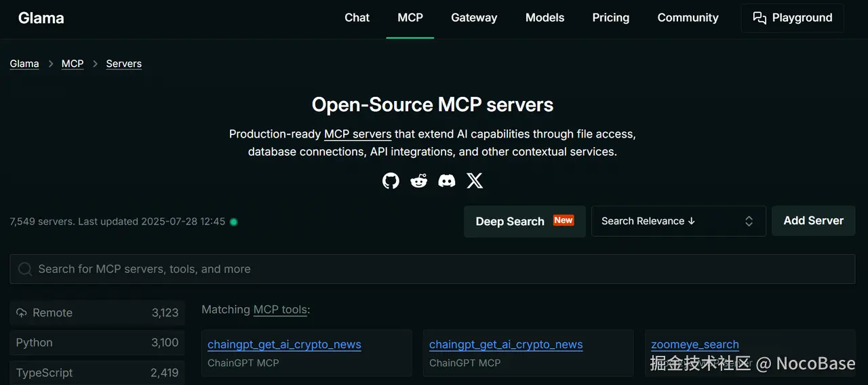Viewport: 868px width, 385px height.
Task: Click the sort dropdown up-down chevrons
Action: (x=749, y=221)
